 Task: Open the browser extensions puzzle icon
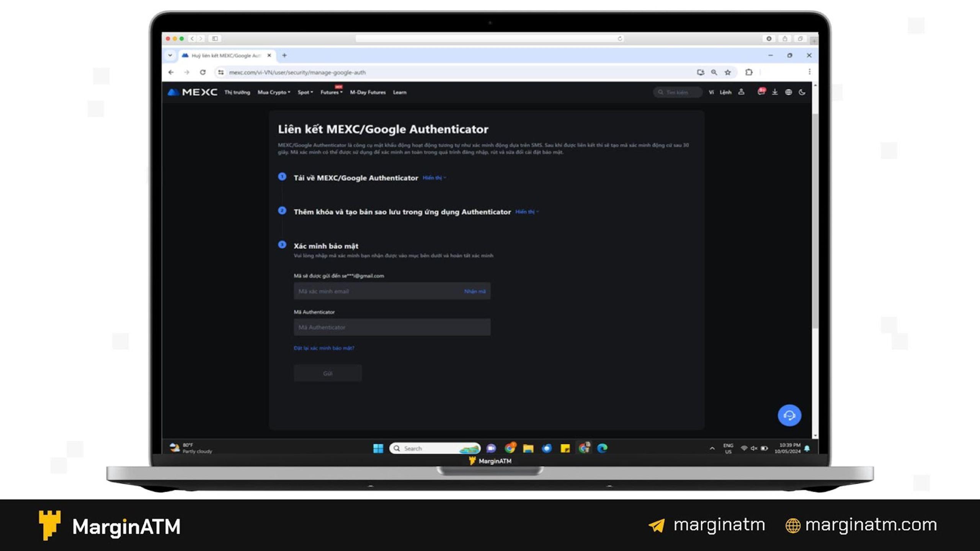pos(749,72)
